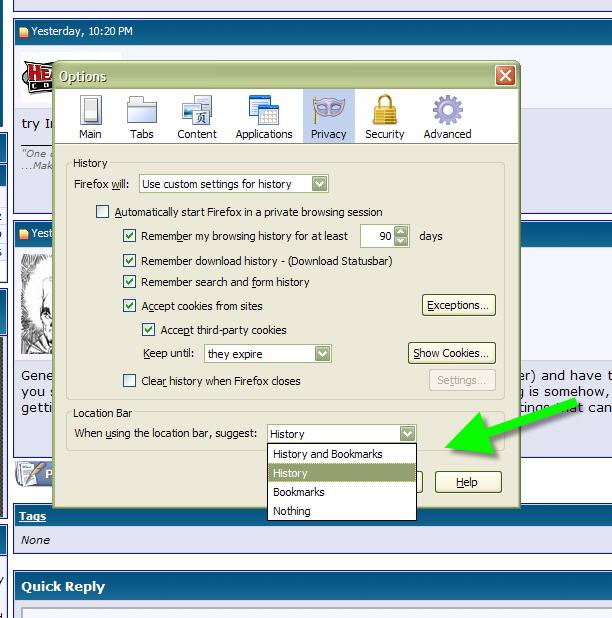Screen dimensions: 612x618
Task: Open the Keep until cookies dropdown
Action: pos(268,354)
